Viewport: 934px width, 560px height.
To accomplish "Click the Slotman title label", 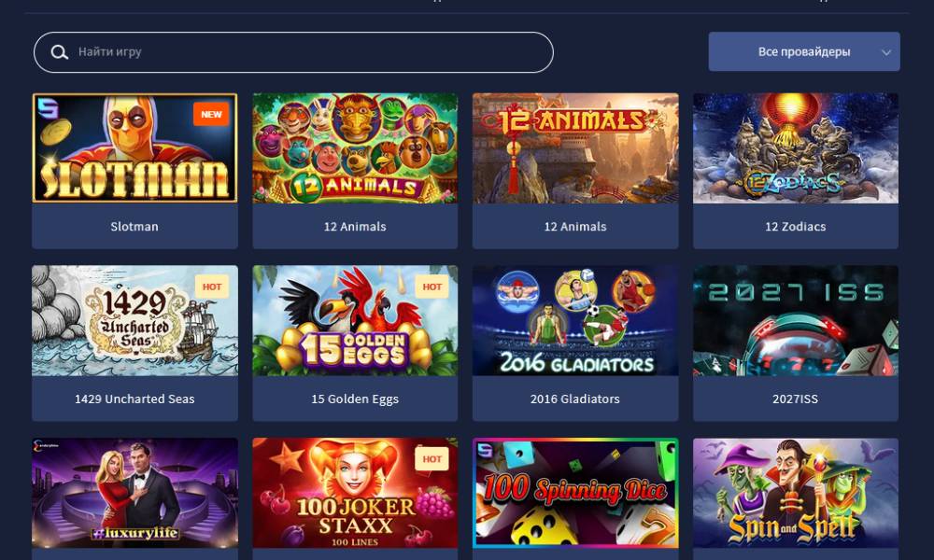I will pos(134,227).
